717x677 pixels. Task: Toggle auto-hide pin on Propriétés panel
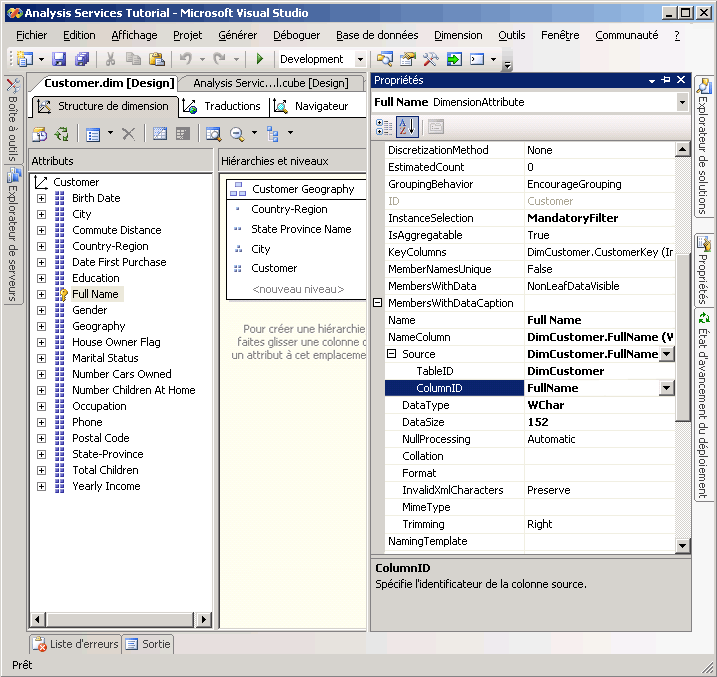[666, 80]
